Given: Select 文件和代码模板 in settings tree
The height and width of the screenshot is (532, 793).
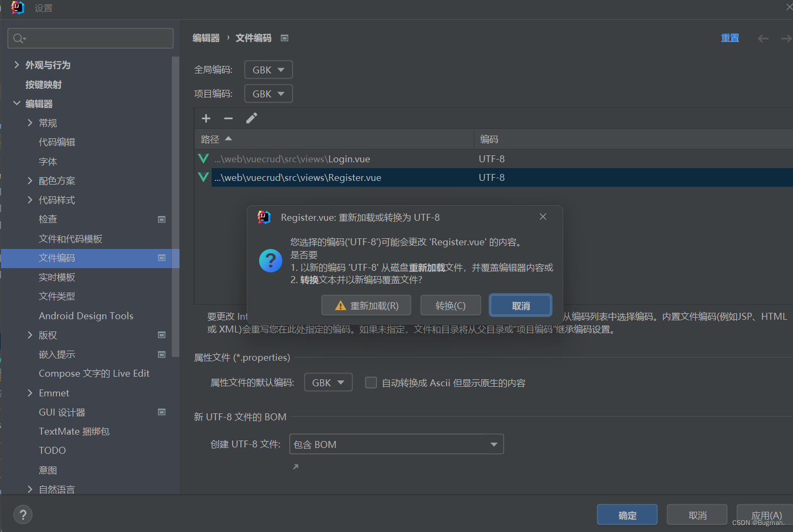Looking at the screenshot, I should coord(71,239).
